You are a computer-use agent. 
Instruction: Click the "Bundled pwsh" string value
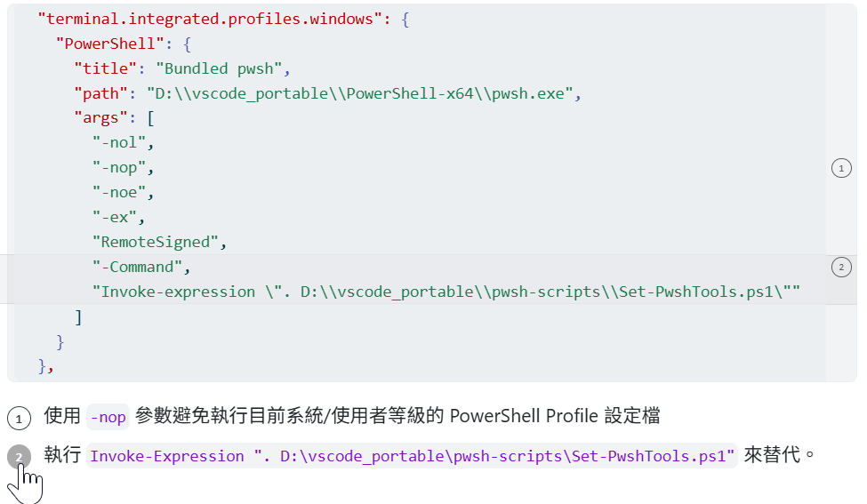219,68
